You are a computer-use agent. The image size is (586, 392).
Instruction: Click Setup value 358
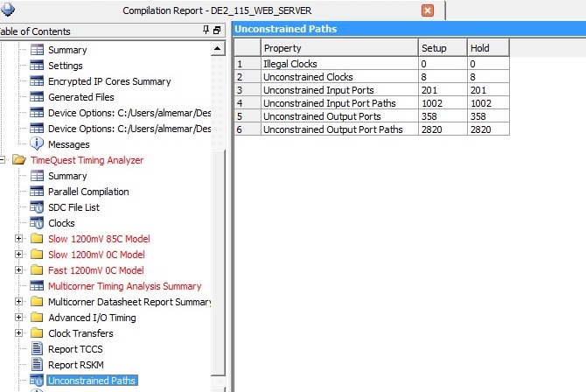click(x=443, y=116)
